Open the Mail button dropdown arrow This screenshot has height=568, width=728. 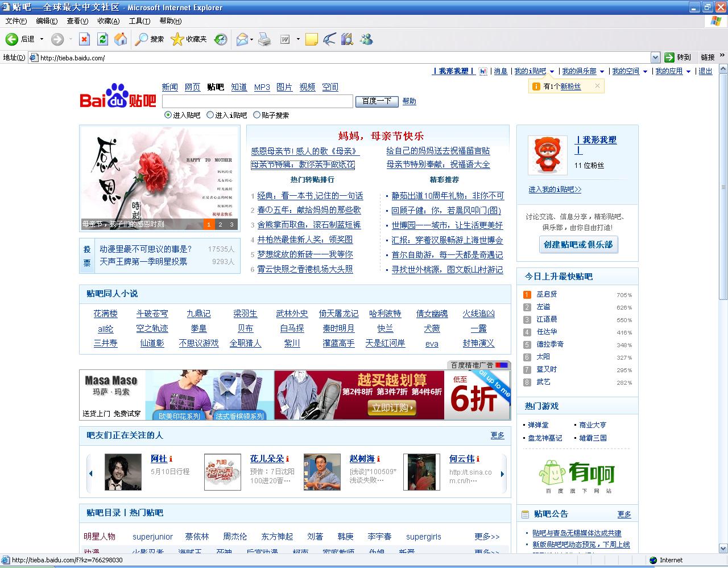[x=251, y=39]
